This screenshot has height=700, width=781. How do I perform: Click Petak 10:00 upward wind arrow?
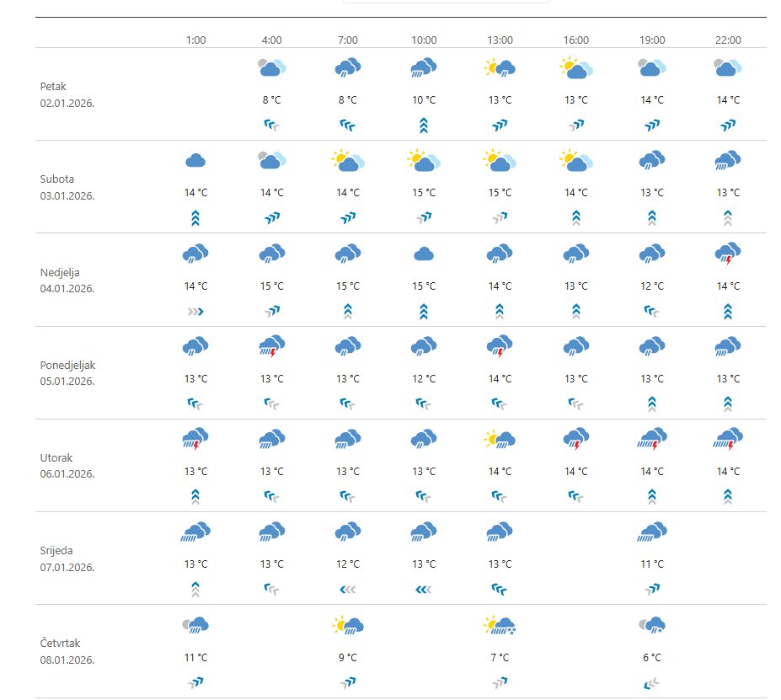click(424, 126)
